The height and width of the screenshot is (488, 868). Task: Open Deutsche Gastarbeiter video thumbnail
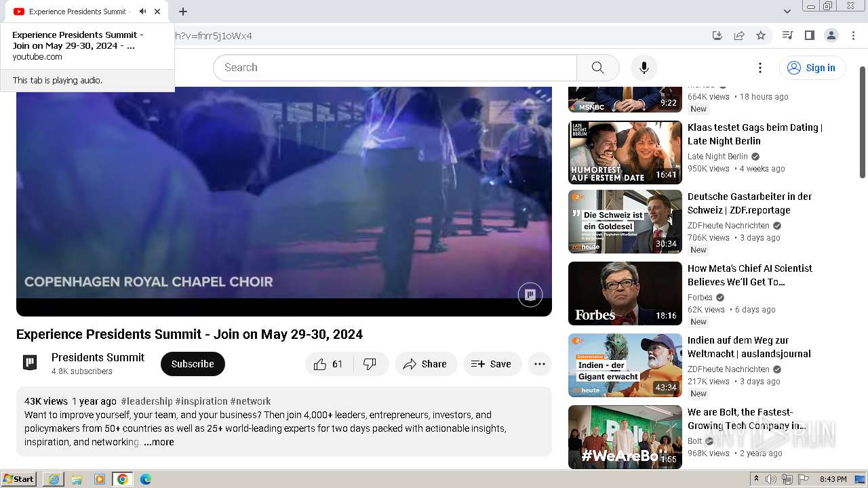pyautogui.click(x=625, y=222)
